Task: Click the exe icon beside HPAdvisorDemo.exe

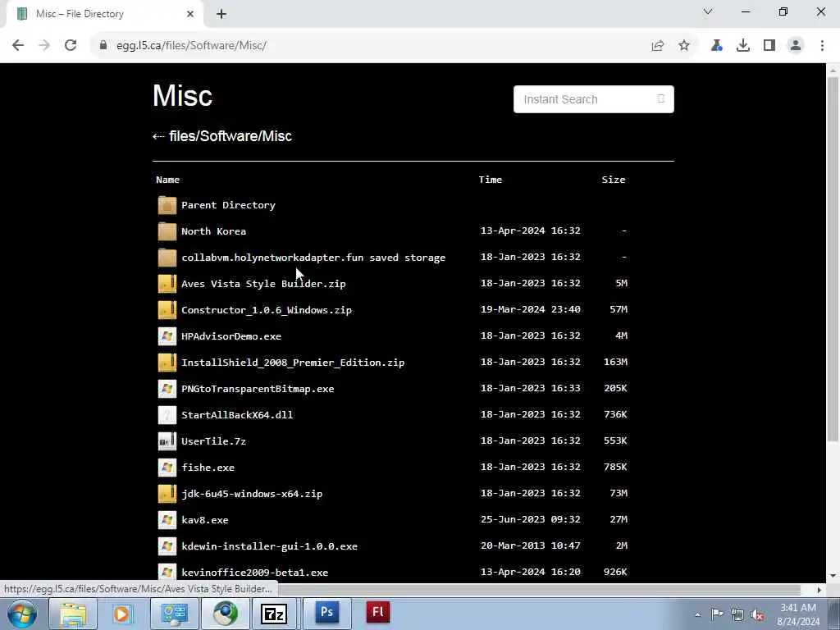Action: tap(167, 336)
